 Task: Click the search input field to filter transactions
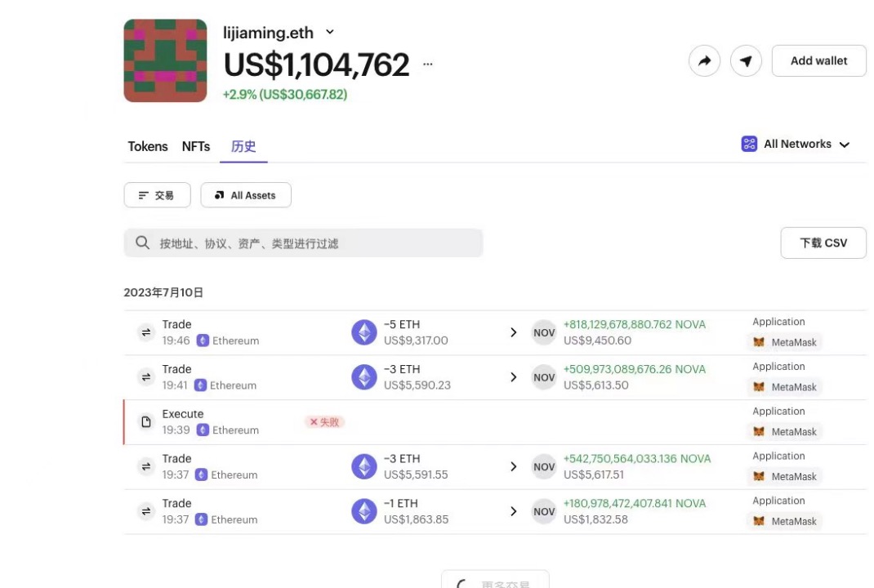302,243
